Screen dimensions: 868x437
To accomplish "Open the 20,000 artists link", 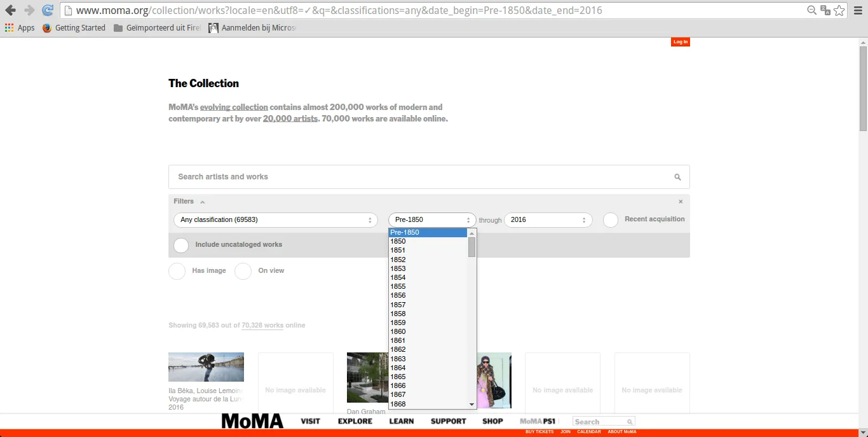I will [x=290, y=119].
